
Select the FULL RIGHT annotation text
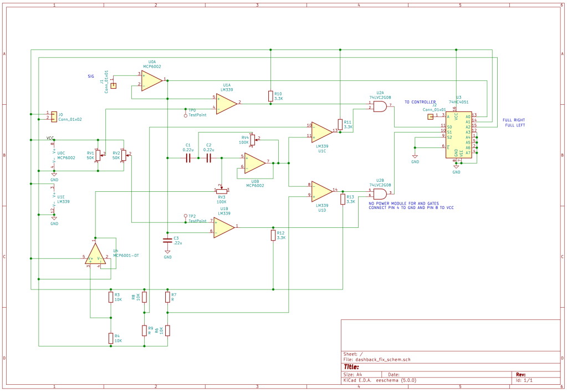tap(513, 120)
